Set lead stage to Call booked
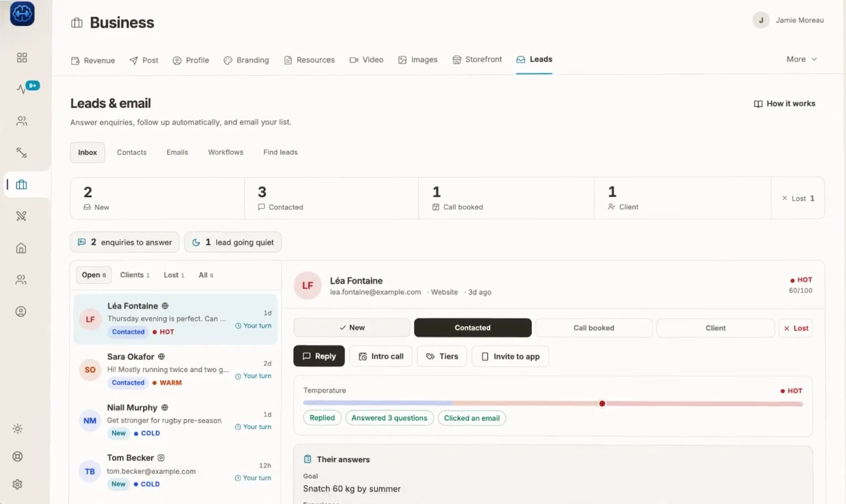Image resolution: width=846 pixels, height=504 pixels. [594, 328]
